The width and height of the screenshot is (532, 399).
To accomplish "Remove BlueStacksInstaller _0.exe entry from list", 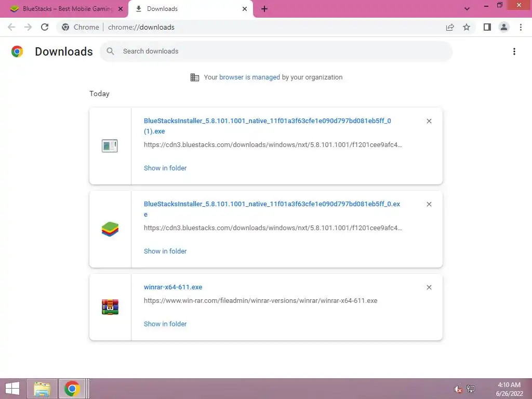I will [x=429, y=204].
